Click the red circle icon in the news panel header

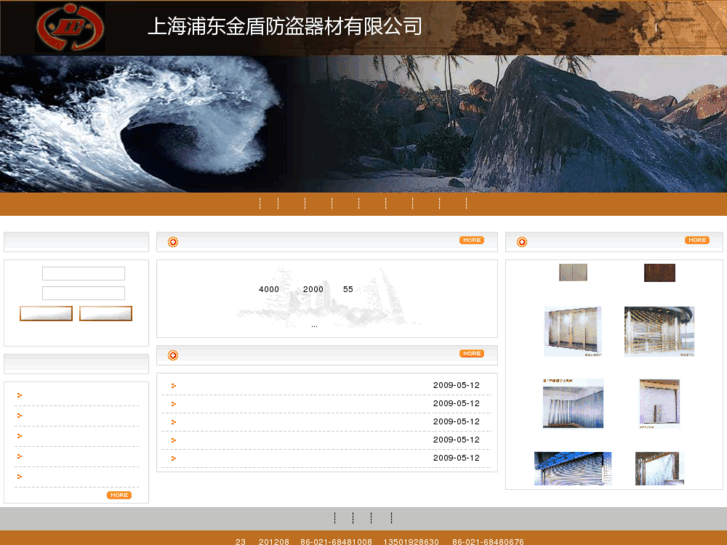click(x=173, y=355)
